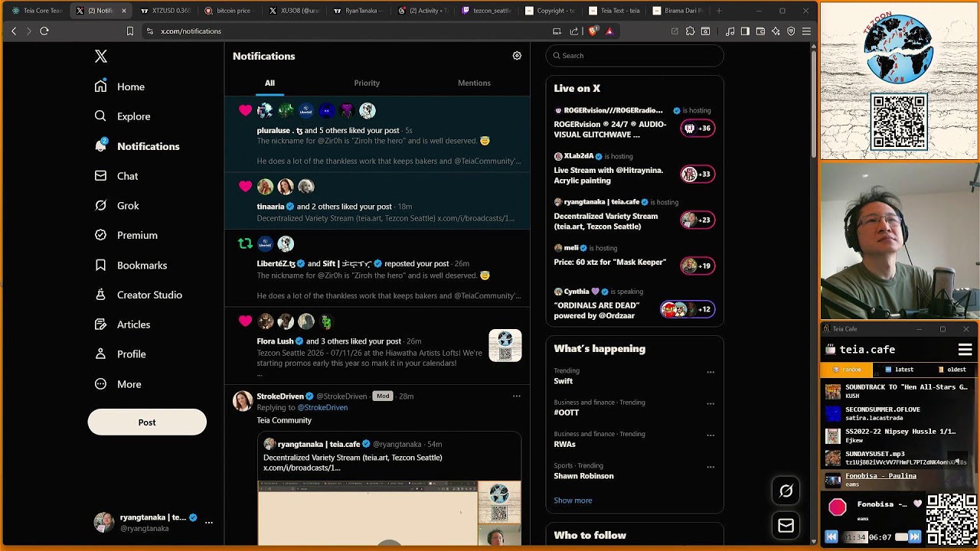This screenshot has height=551, width=980.
Task: Stop playback with the red octagon button
Action: (x=838, y=507)
